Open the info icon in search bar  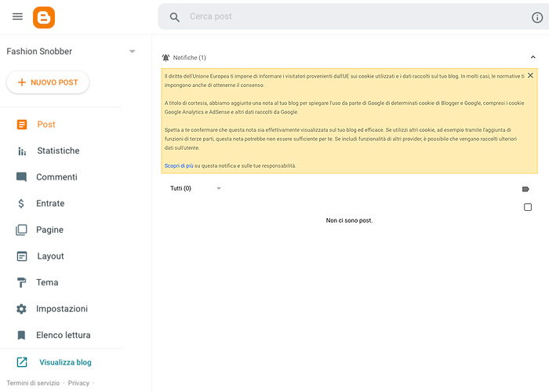[537, 17]
